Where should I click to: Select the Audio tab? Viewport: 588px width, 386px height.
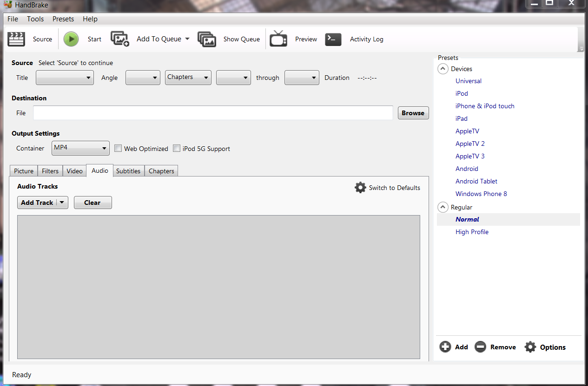tap(99, 170)
